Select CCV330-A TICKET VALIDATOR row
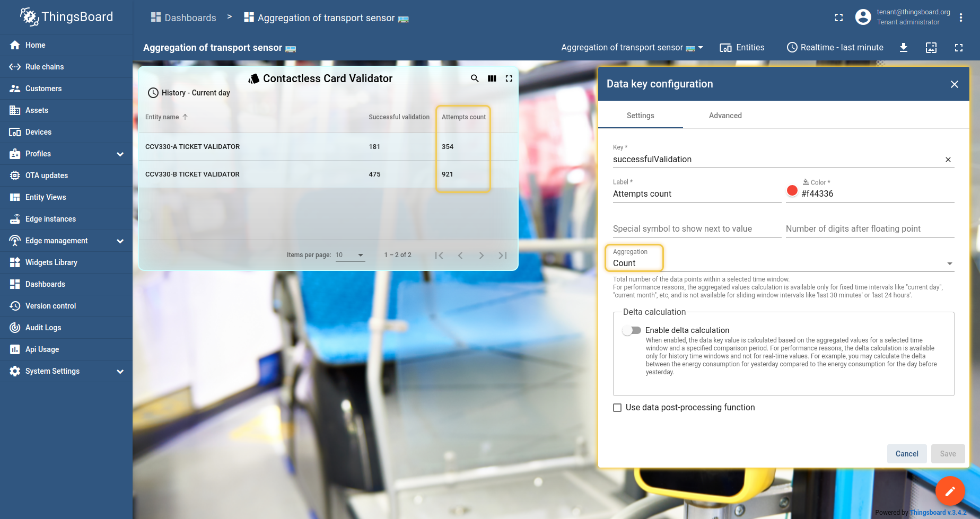Screen dimensions: 980x519 328,147
